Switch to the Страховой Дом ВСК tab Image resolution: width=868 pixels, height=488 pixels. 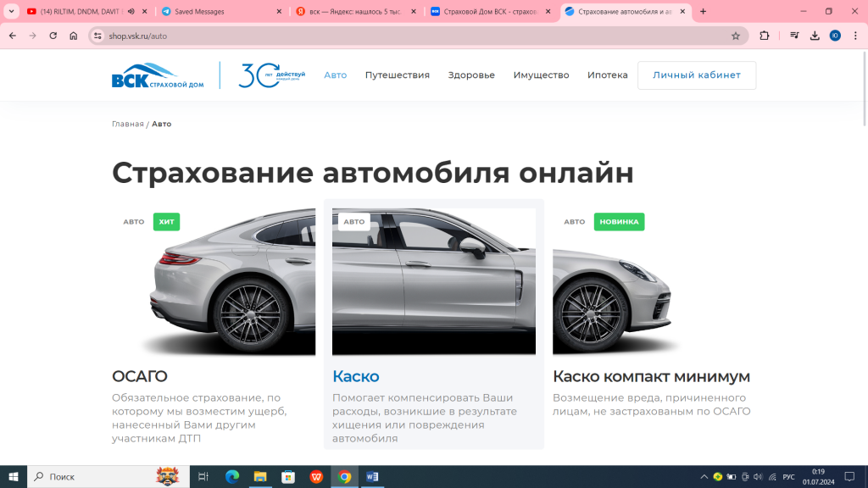(491, 11)
